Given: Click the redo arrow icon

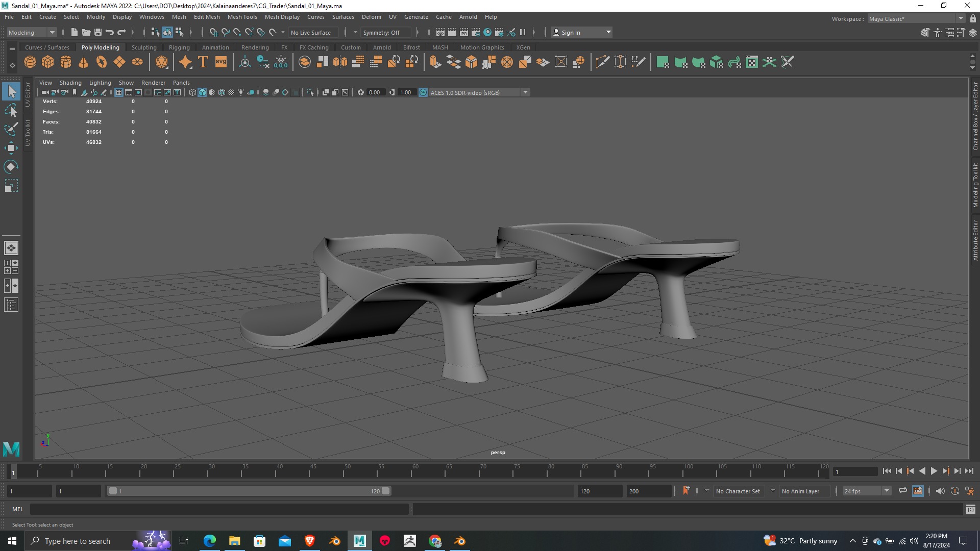Looking at the screenshot, I should (x=121, y=32).
